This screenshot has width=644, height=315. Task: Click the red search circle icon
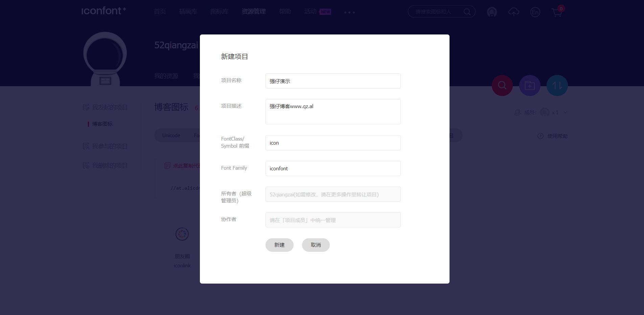pyautogui.click(x=502, y=86)
